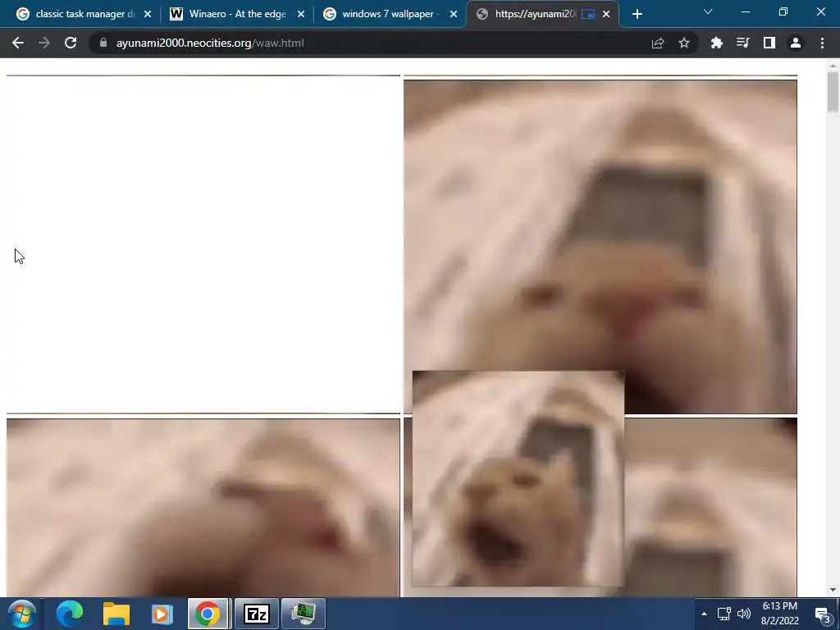Show hidden system tray icons
This screenshot has height=630, width=840.
(x=704, y=614)
